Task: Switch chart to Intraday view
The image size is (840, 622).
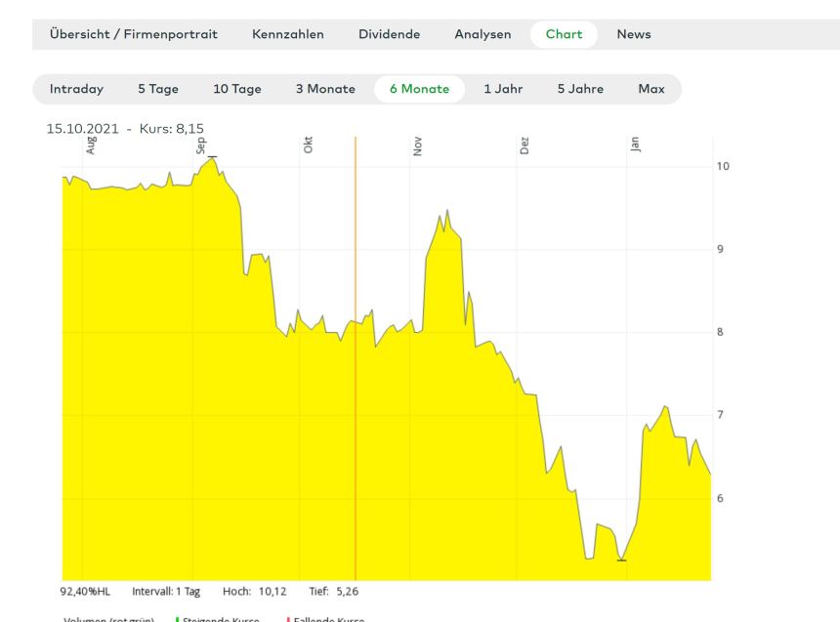Action: (x=76, y=88)
